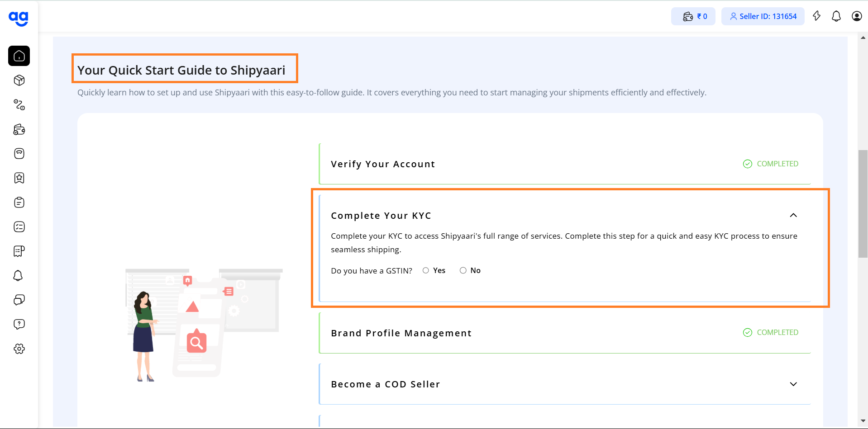868x429 pixels.
Task: Click the lightning bolt icon in the header
Action: 816,16
